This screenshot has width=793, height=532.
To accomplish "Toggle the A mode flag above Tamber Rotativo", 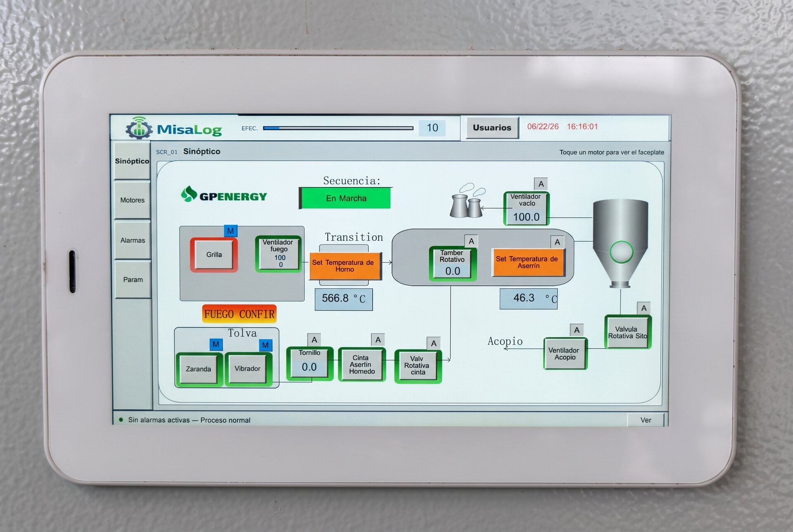I will click(x=471, y=241).
